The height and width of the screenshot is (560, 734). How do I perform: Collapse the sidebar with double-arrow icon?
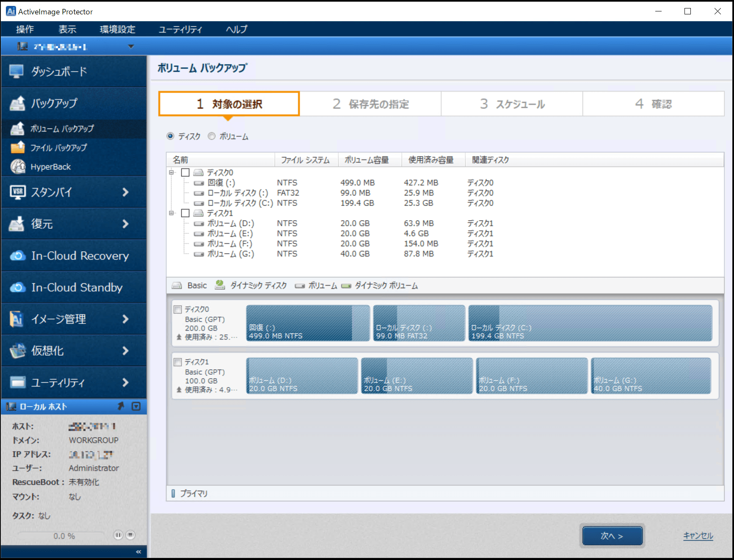coord(138,552)
